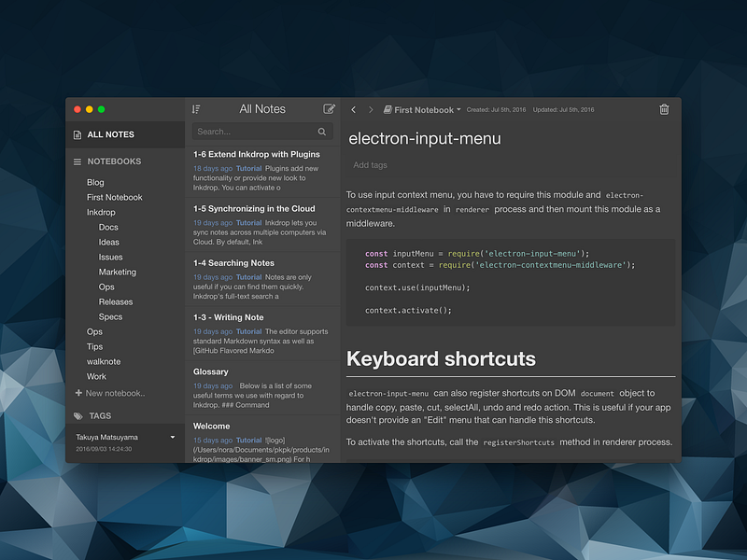Click New notebook.. link

coord(115,393)
